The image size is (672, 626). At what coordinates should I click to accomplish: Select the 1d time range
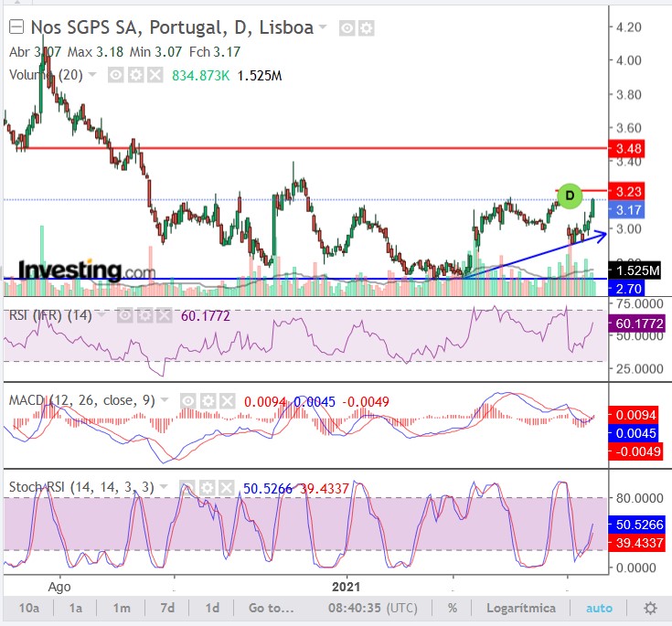click(x=212, y=608)
